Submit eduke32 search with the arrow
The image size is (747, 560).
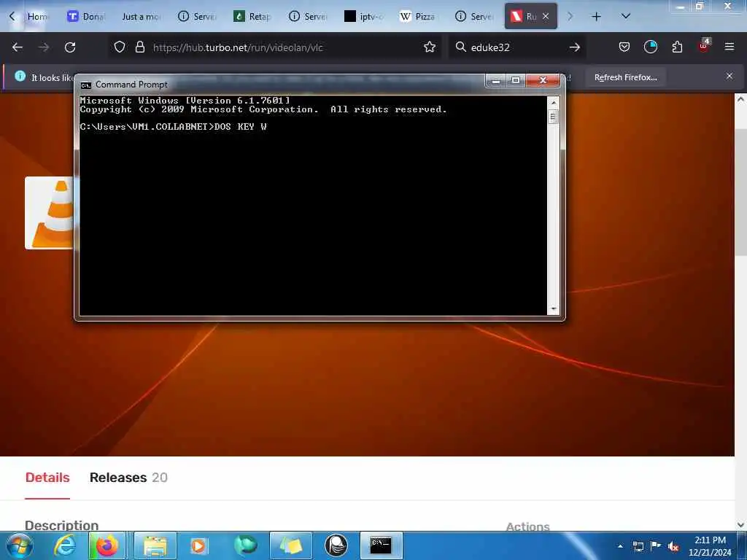(575, 47)
